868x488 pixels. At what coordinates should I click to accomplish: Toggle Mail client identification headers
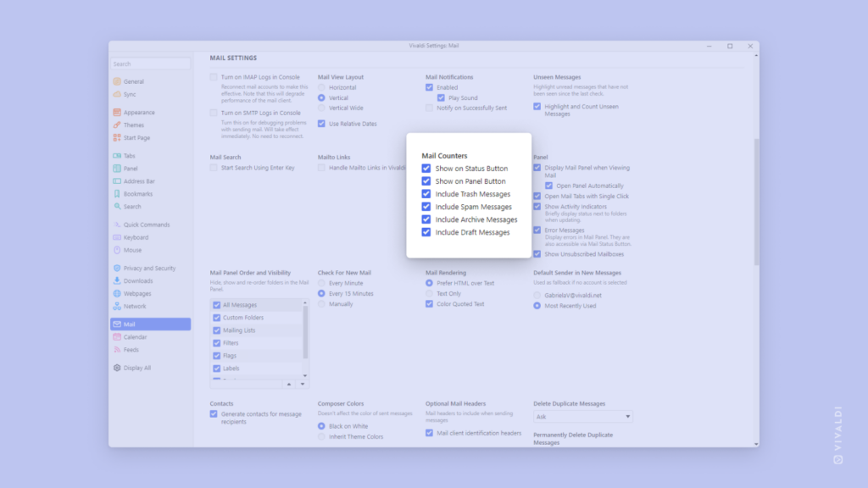429,433
